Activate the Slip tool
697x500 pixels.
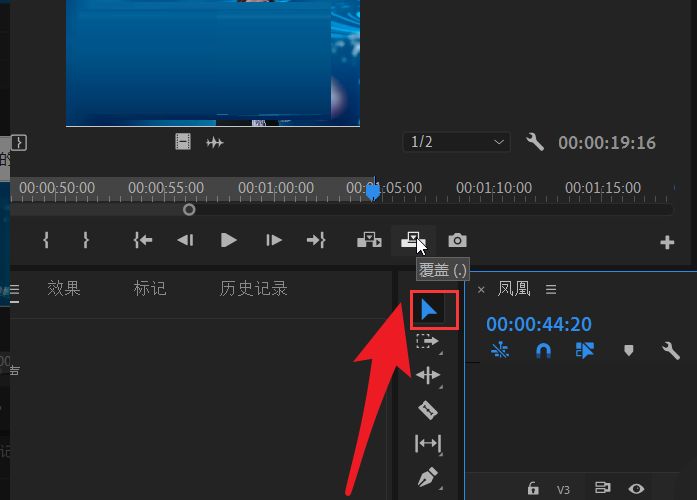point(428,443)
